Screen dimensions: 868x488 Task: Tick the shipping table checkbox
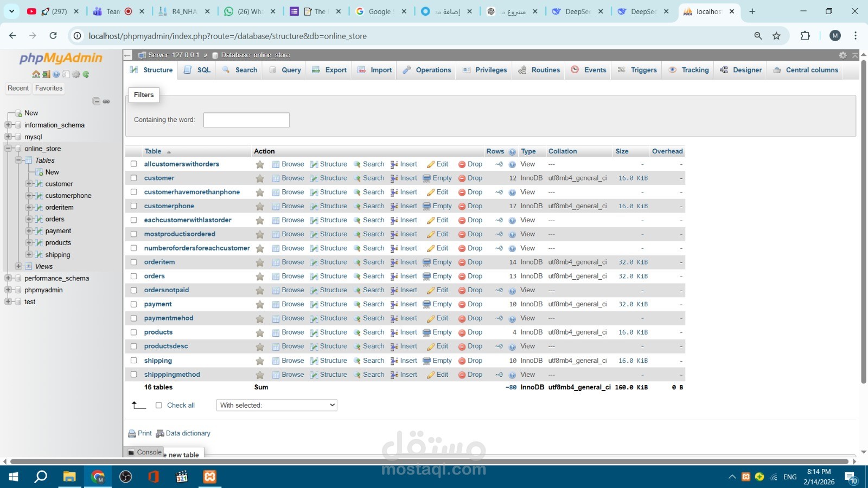[133, 361]
